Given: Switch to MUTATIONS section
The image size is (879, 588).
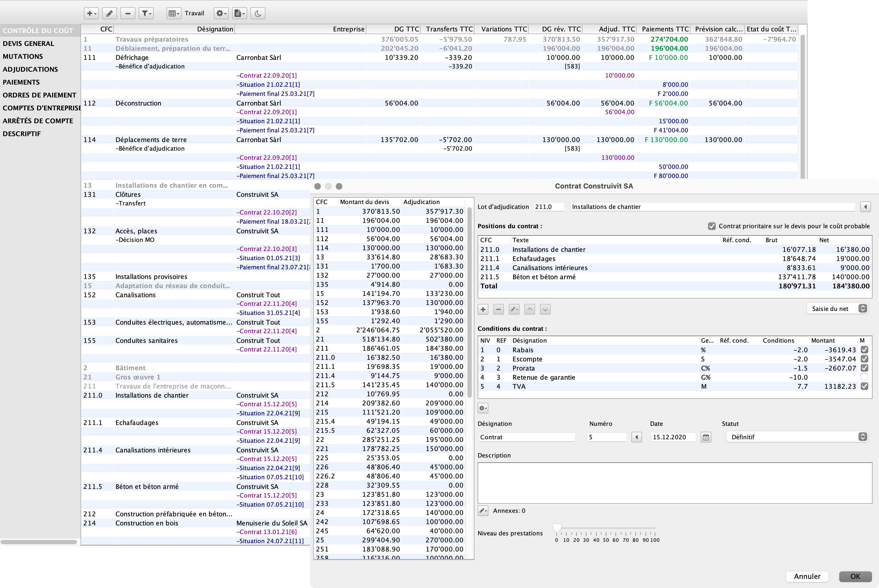Looking at the screenshot, I should (23, 57).
